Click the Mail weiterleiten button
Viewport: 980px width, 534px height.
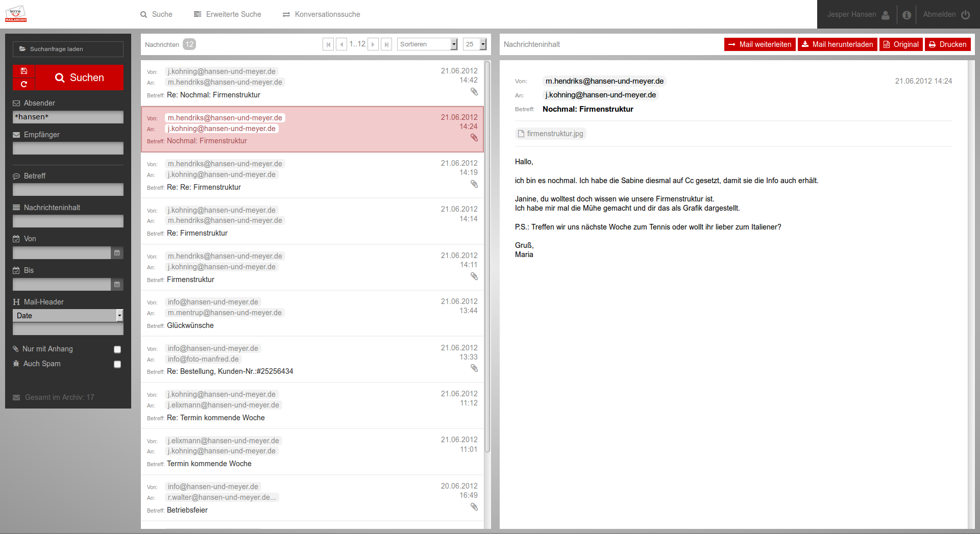click(759, 44)
